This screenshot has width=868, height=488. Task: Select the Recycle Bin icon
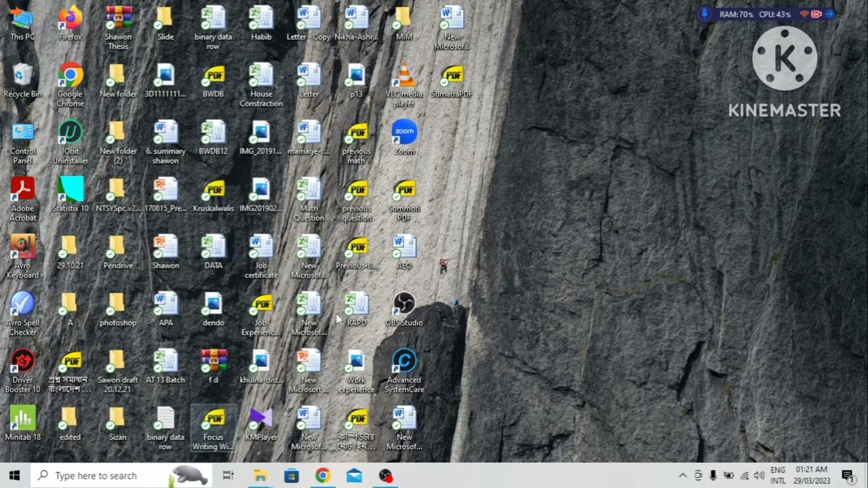click(22, 81)
